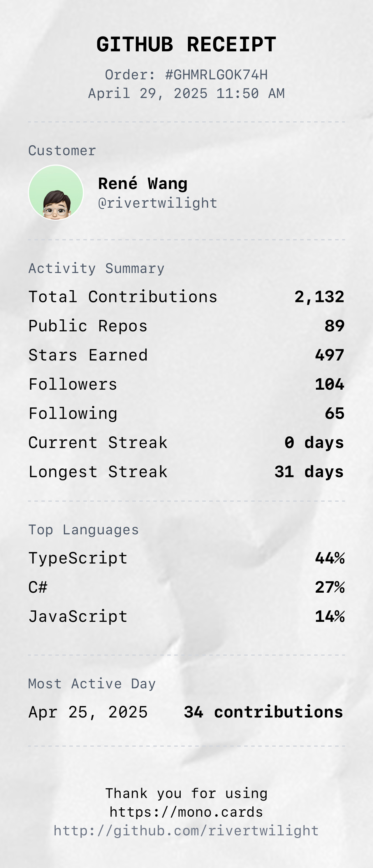Open the github.com/rivertwilight profile link

pyautogui.click(x=186, y=831)
